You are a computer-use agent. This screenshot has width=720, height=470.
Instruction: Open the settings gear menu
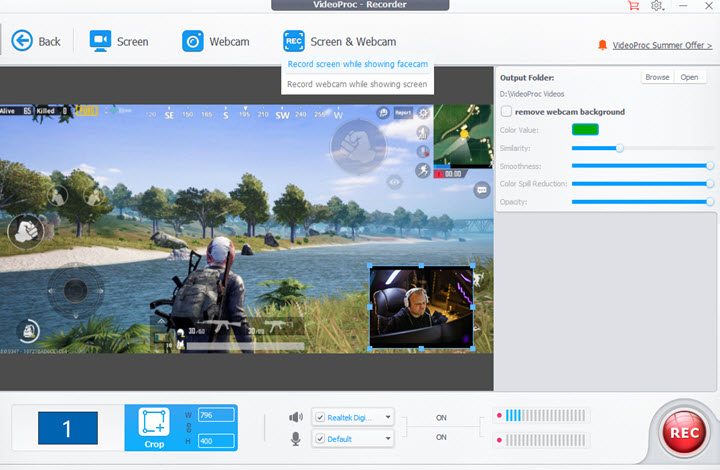[x=657, y=6]
